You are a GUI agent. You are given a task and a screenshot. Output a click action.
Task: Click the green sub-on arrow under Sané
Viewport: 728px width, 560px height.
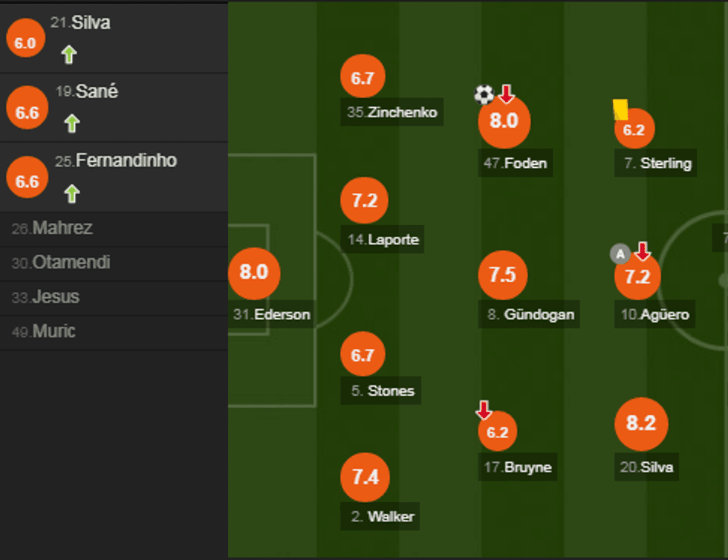pyautogui.click(x=71, y=123)
